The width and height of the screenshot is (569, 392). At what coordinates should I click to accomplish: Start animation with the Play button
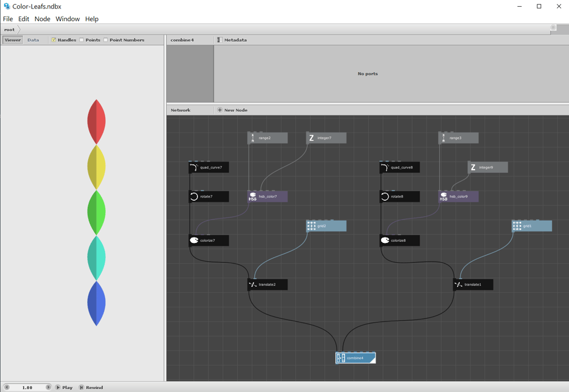pos(64,387)
